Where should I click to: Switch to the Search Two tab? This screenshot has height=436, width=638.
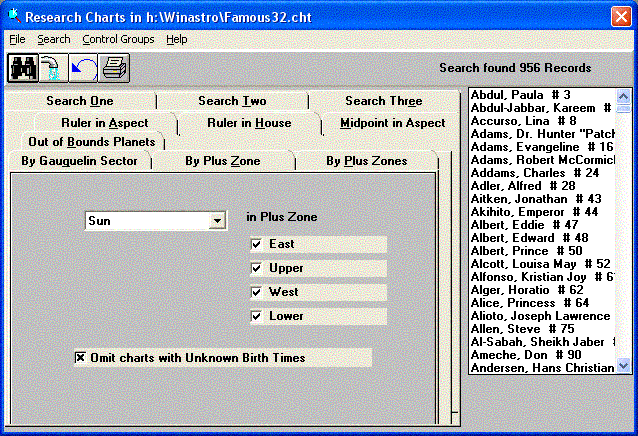coord(232,101)
